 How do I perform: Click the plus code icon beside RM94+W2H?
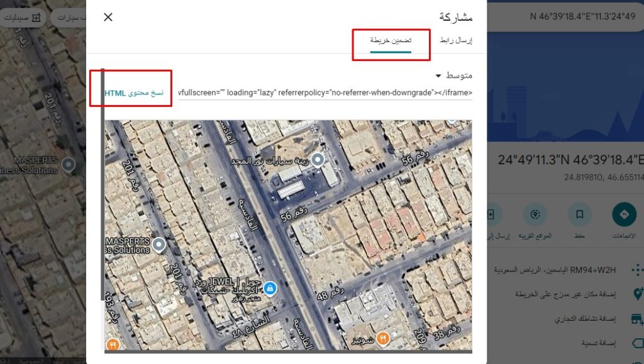638,270
